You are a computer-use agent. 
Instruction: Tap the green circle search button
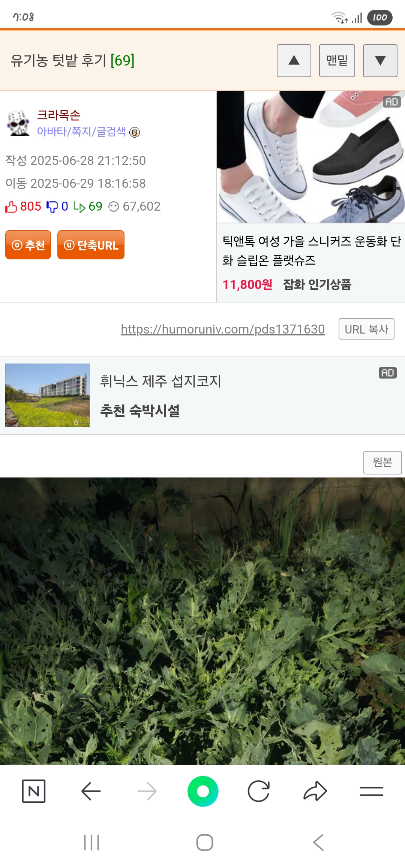pos(203,791)
